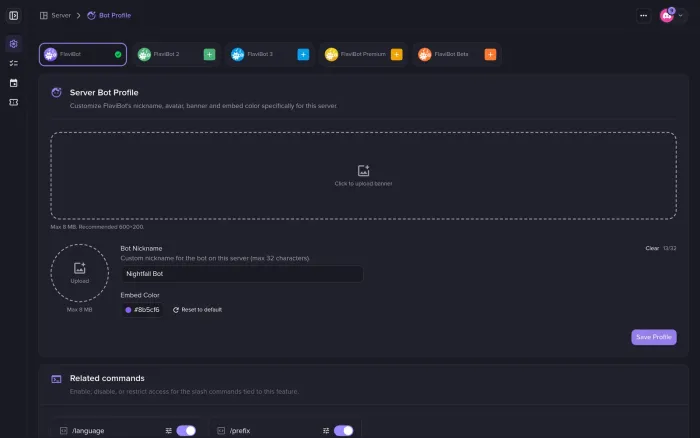Viewport: 700px width, 438px height.
Task: Open settings gear in left sidebar
Action: pos(13,44)
